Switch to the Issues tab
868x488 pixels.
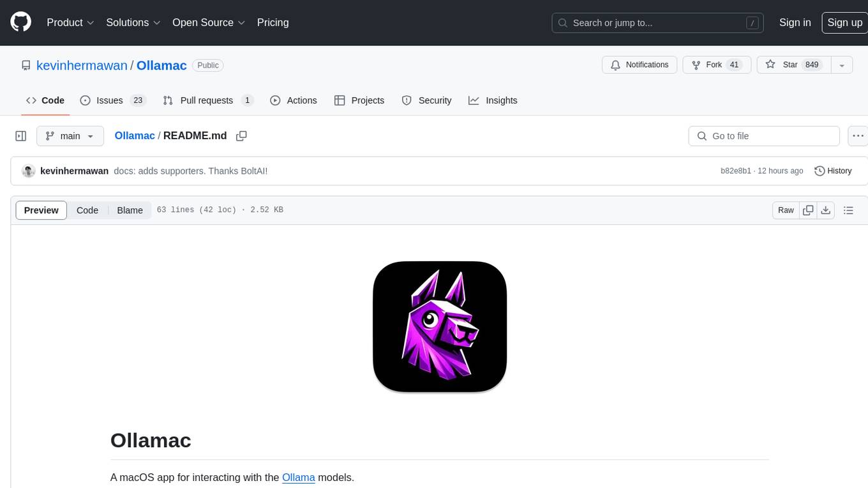coord(113,100)
